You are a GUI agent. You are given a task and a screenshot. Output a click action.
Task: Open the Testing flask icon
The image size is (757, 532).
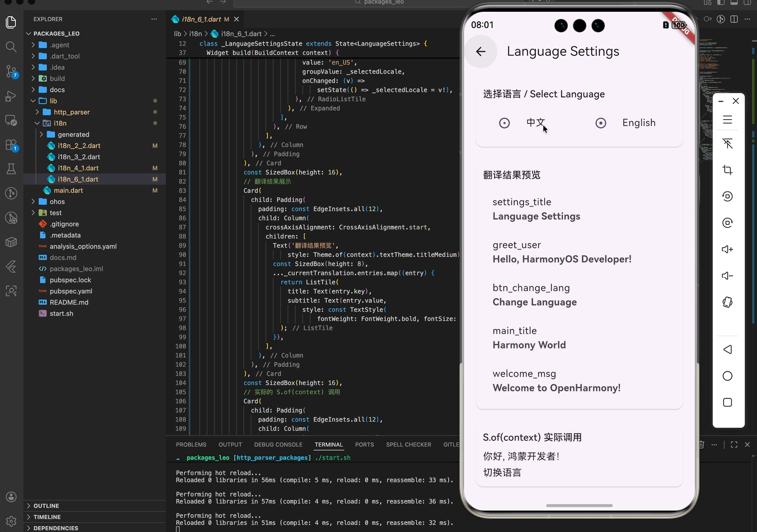click(x=11, y=169)
